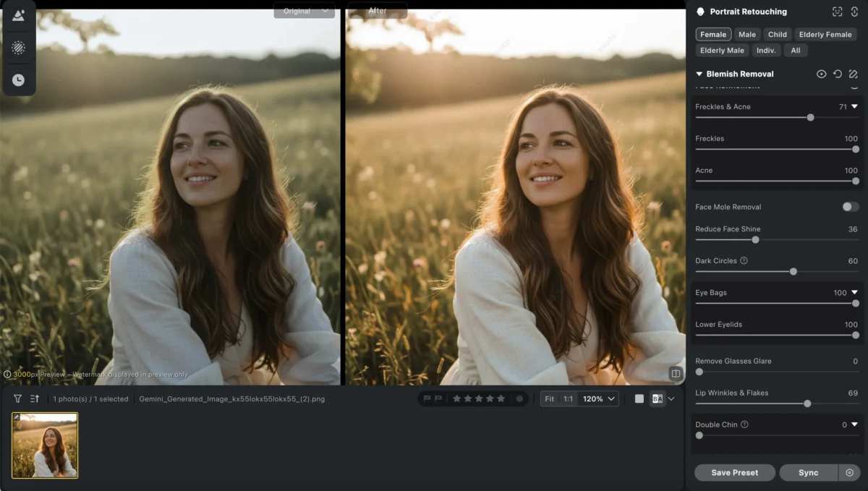Click the Sync button
The image size is (868, 491).
pos(809,473)
